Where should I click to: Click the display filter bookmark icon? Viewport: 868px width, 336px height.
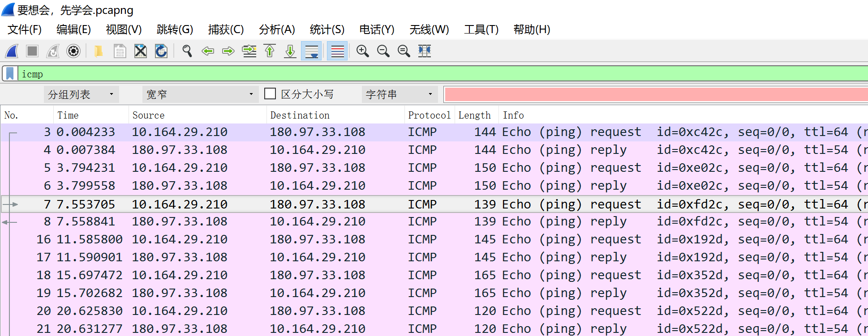pyautogui.click(x=10, y=74)
